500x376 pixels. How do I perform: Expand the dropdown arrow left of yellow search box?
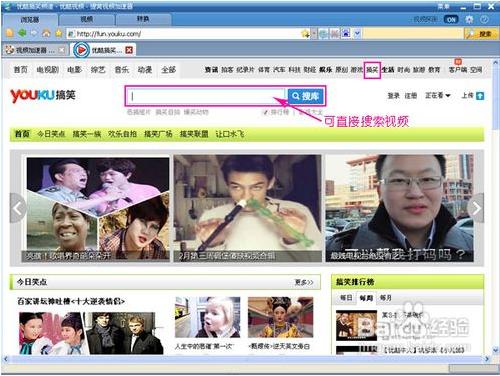(357, 33)
